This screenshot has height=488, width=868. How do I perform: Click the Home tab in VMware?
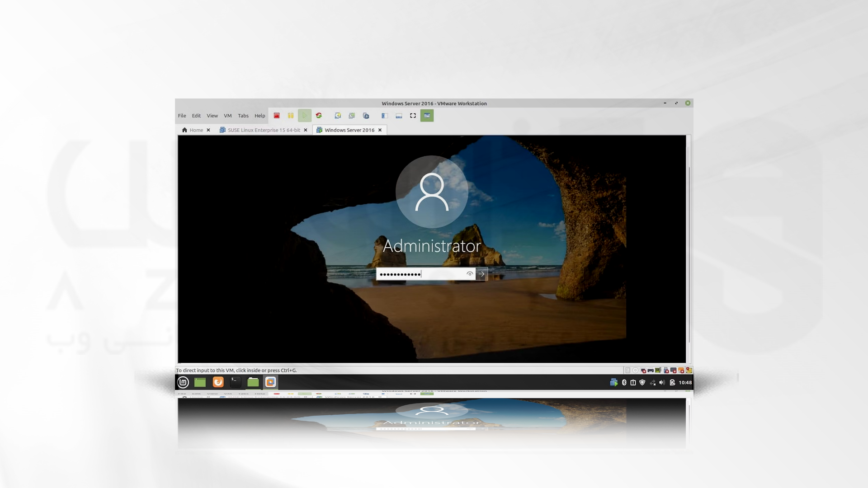(196, 130)
